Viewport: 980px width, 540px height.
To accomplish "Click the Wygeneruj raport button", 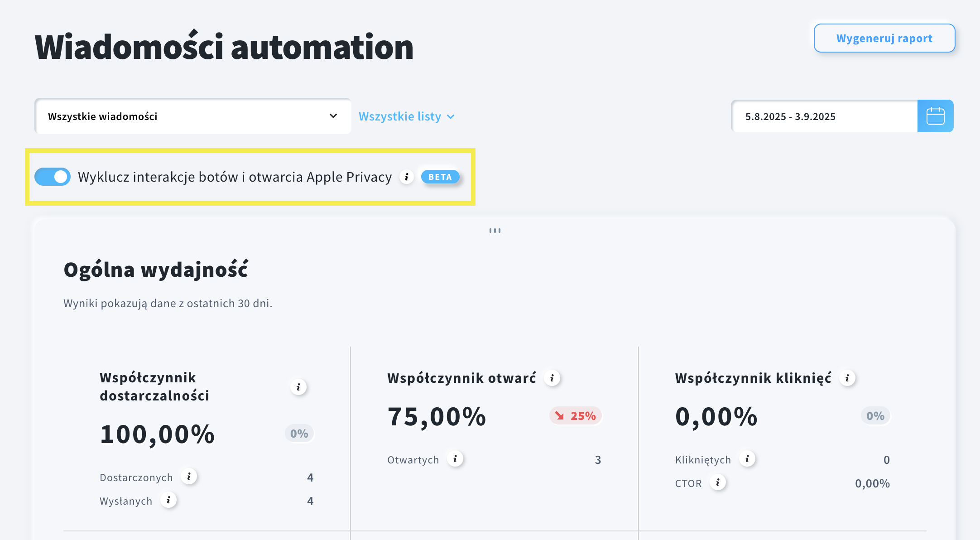I will coord(884,38).
